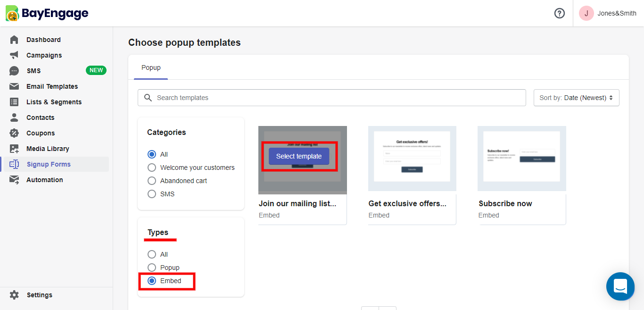Open the Sort by Date dropdown

point(576,98)
